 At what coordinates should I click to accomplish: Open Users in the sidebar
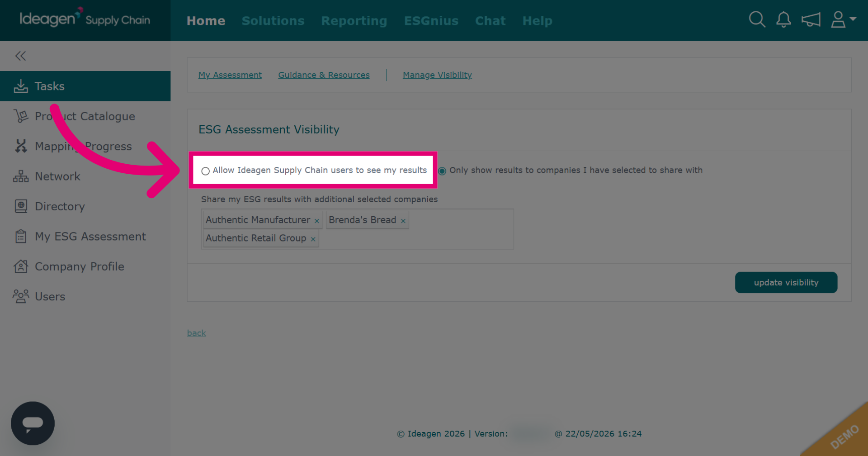85,296
